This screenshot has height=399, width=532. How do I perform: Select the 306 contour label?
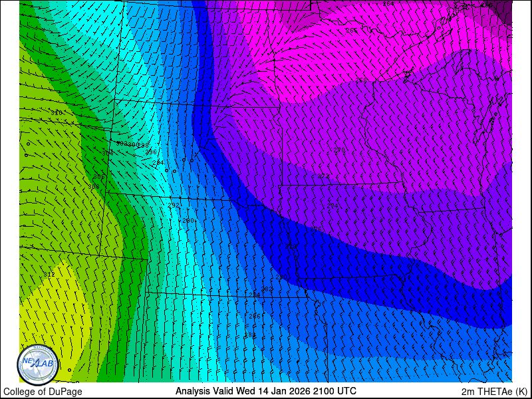point(98,177)
